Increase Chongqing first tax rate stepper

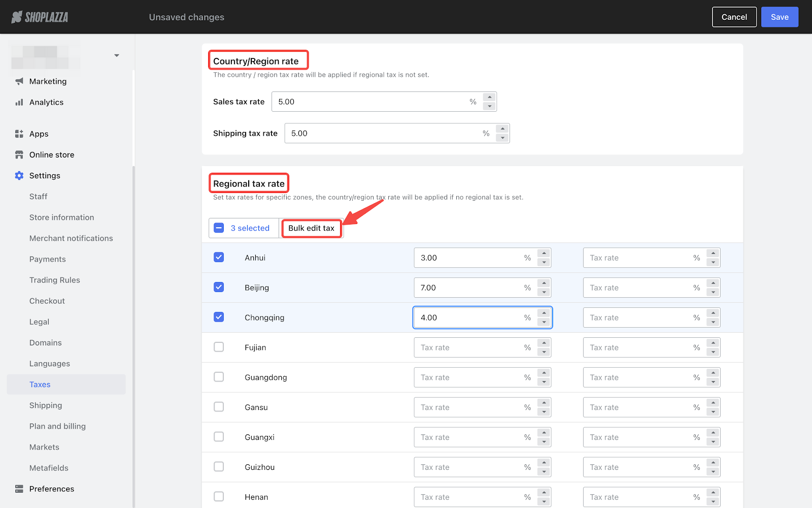coord(544,313)
